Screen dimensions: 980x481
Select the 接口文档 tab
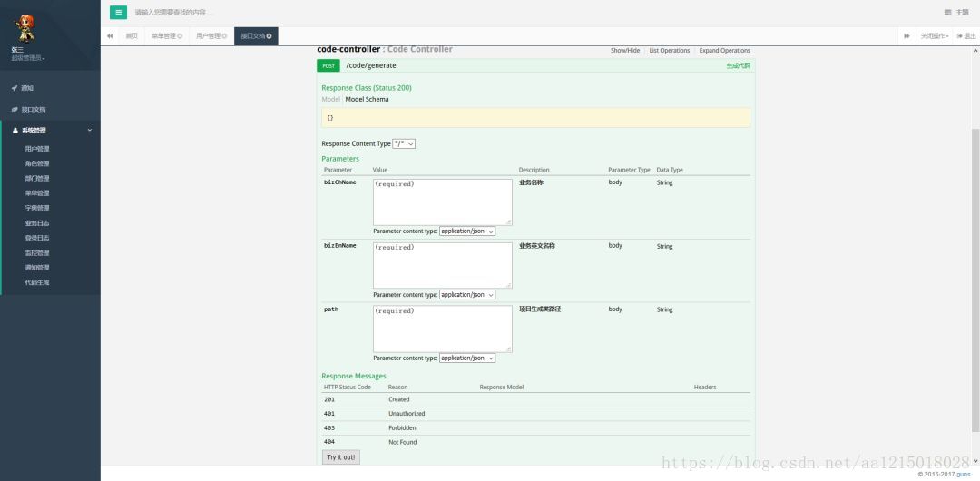(253, 36)
